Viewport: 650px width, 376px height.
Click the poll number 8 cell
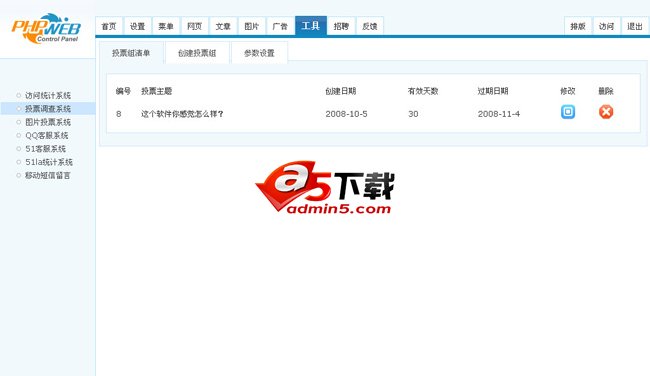tap(119, 114)
